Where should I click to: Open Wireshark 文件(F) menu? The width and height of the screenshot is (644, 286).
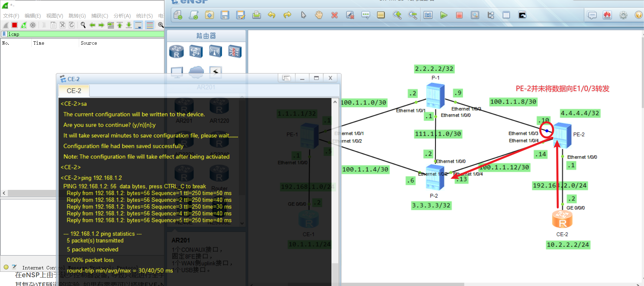coord(11,16)
